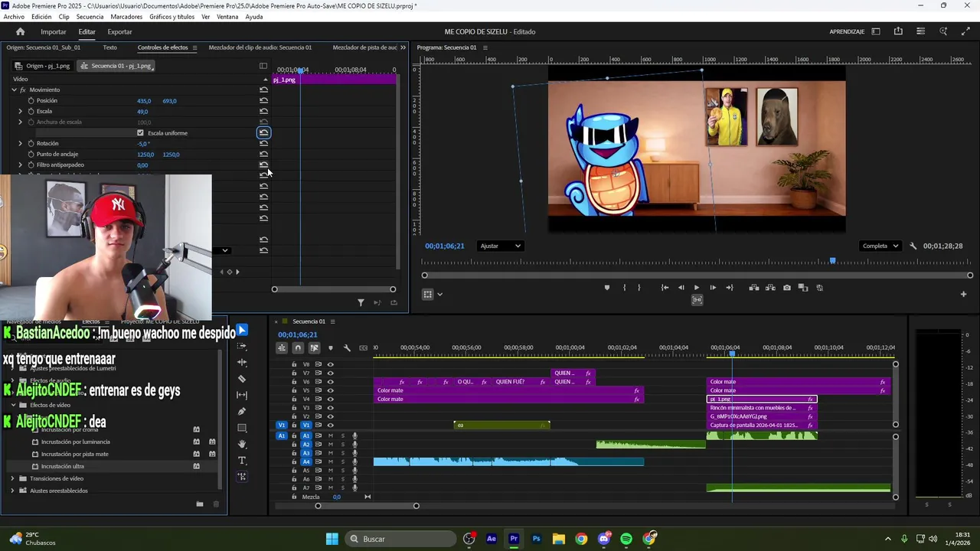Toggle lock on track V7
The width and height of the screenshot is (980, 551).
click(x=294, y=373)
